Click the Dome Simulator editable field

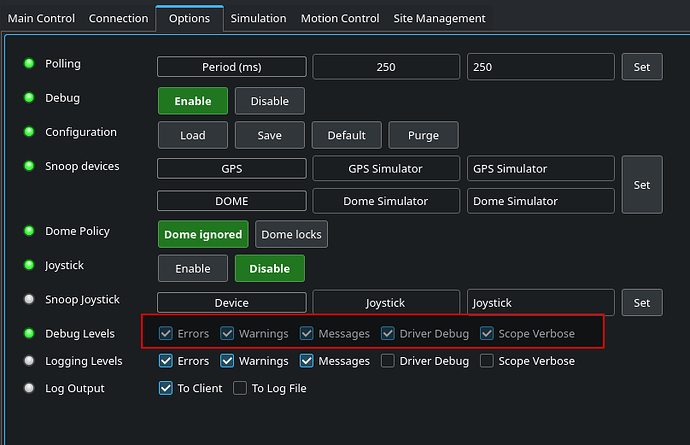[x=540, y=201]
